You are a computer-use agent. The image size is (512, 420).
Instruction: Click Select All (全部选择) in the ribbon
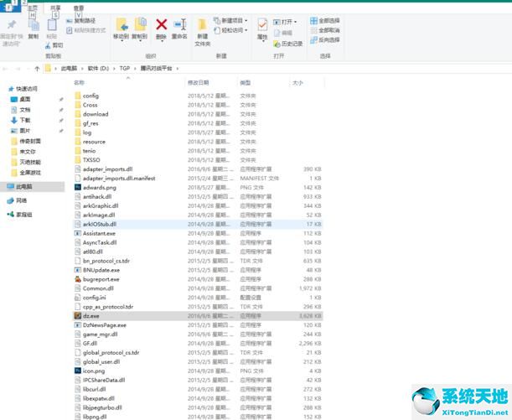[328, 20]
